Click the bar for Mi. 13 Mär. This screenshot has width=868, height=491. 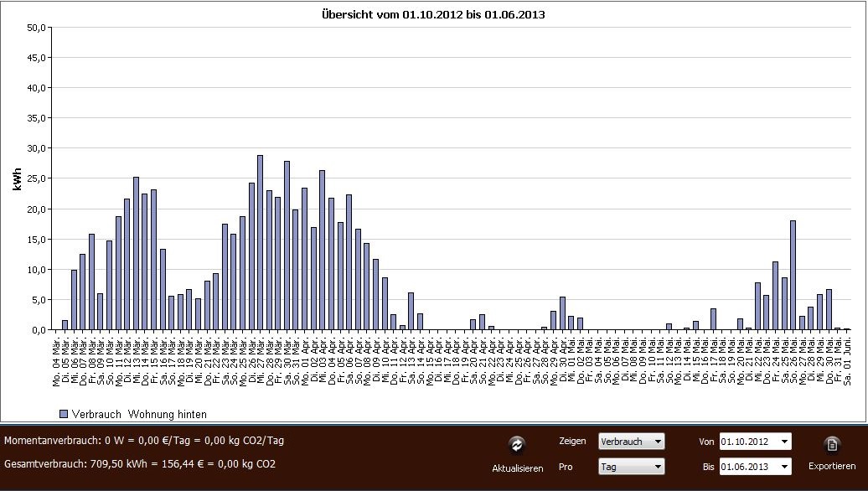pos(136,253)
